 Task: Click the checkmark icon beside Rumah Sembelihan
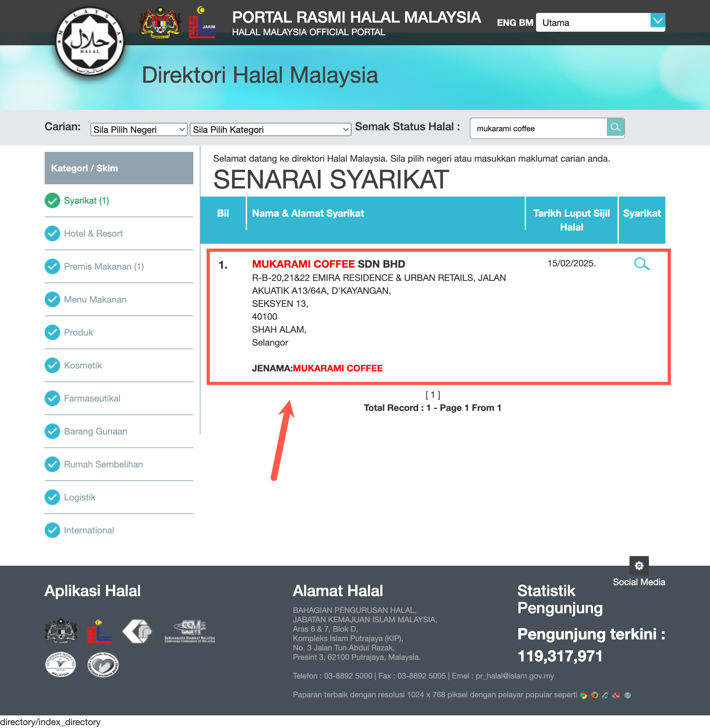[x=52, y=465]
